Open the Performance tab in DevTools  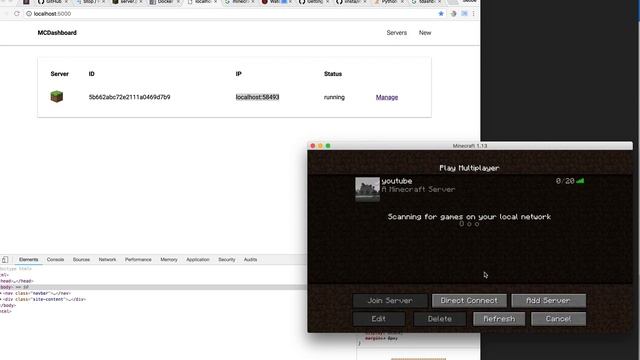138,260
